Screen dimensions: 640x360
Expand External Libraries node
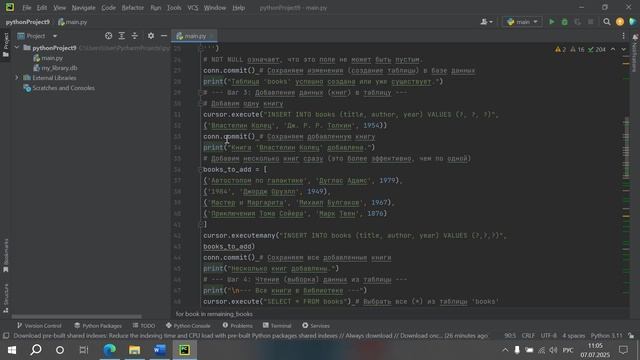click(17, 78)
